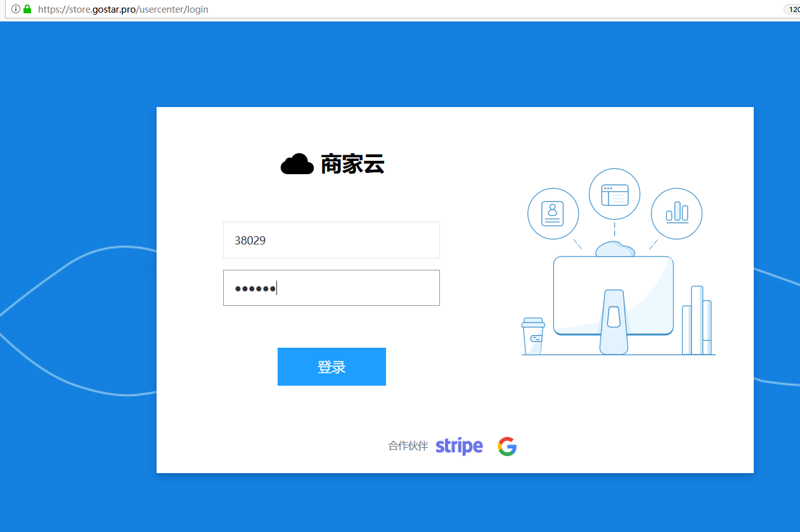The width and height of the screenshot is (800, 532).
Task: Focus the username field containing 38029
Action: pos(332,240)
